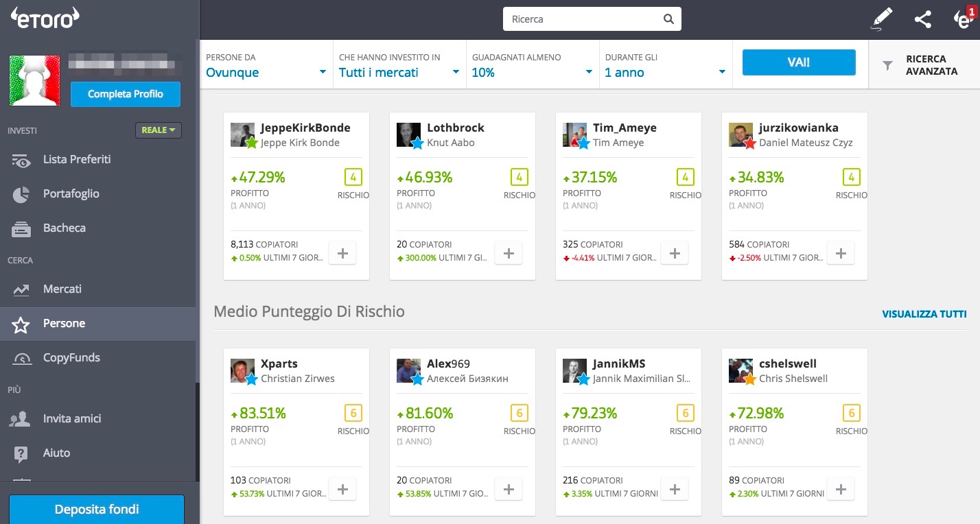The width and height of the screenshot is (980, 524).
Task: Add Lothbrock with plus button
Action: [509, 253]
